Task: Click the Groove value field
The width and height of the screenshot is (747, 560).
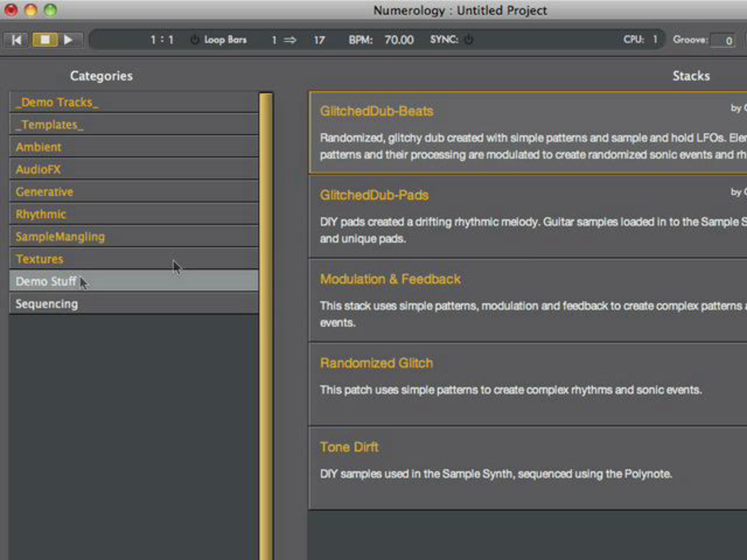Action: coord(723,41)
